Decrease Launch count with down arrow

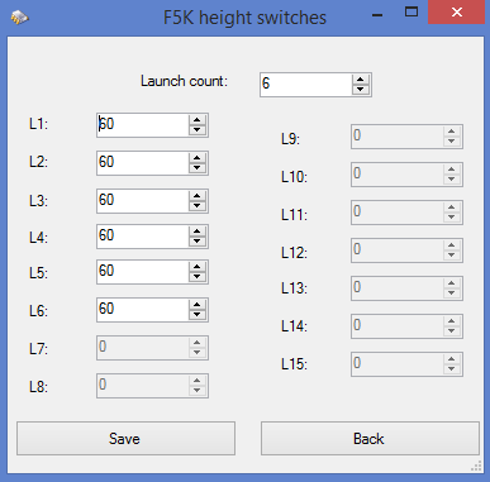click(x=360, y=90)
